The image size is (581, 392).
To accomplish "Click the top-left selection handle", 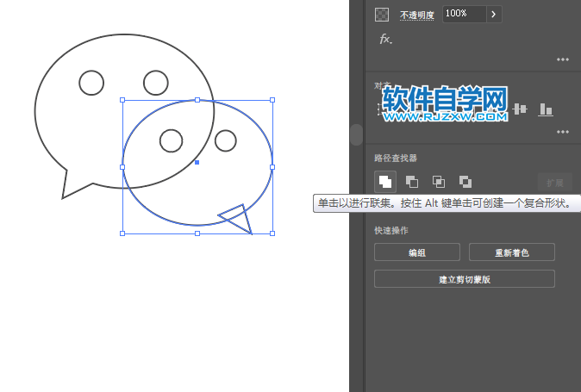I will (122, 100).
